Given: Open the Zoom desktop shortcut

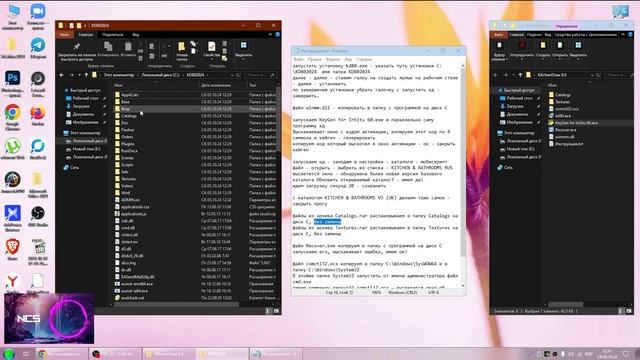Looking at the screenshot, I should click(38, 16).
